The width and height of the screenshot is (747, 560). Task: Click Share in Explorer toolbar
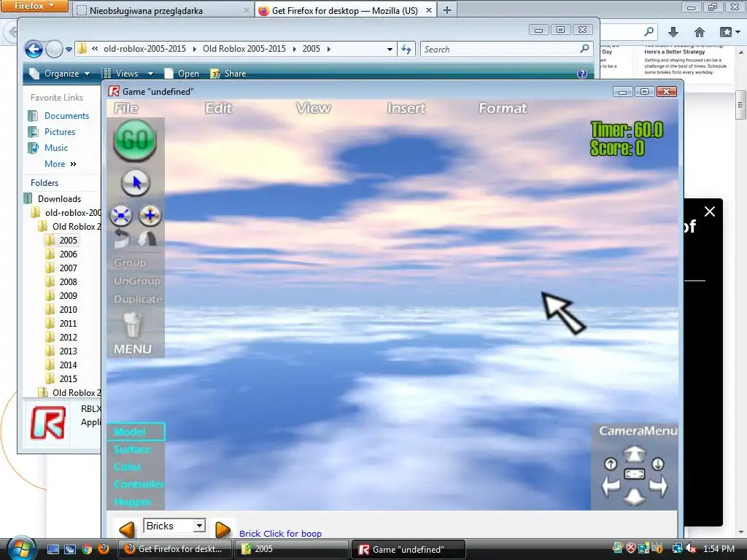pos(228,74)
